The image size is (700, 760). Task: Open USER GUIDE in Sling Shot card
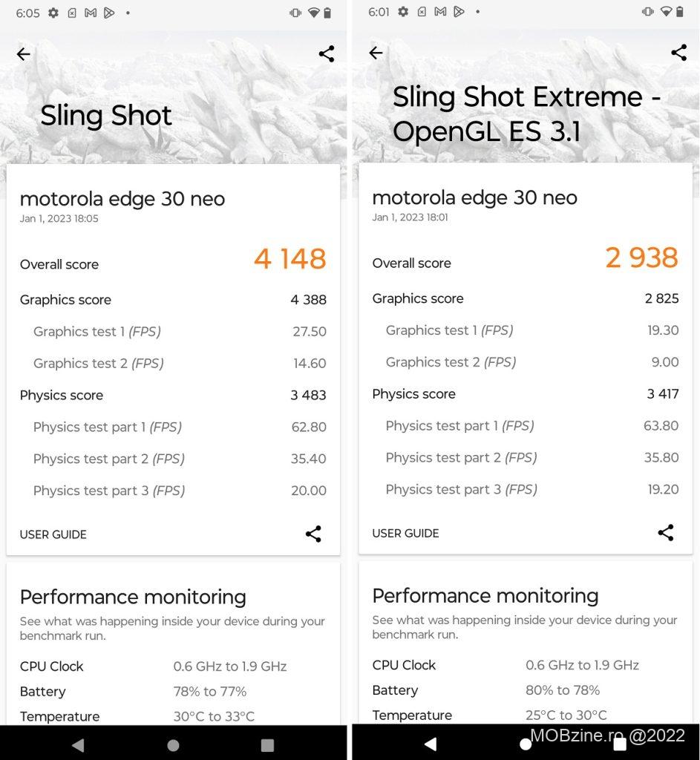(x=53, y=534)
